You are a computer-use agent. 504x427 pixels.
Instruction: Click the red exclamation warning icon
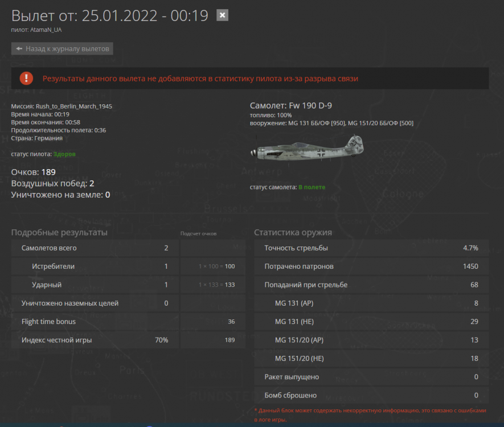coord(26,79)
